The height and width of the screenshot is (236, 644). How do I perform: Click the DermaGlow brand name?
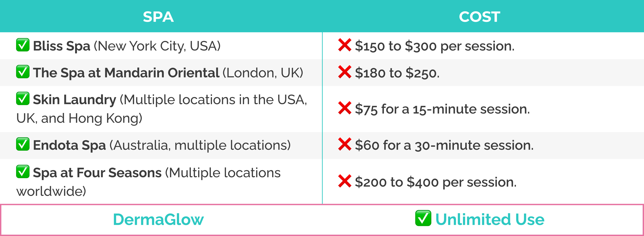(x=158, y=220)
